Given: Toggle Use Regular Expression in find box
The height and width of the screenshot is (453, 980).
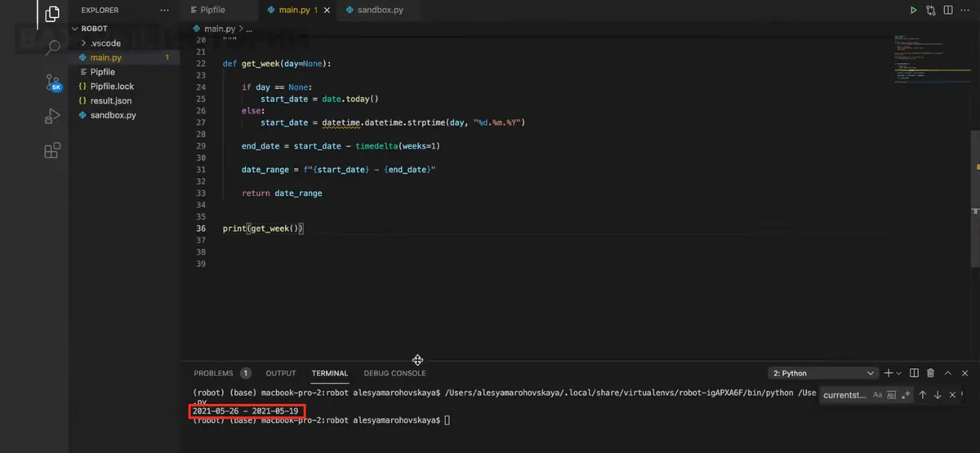Looking at the screenshot, I should [x=906, y=395].
